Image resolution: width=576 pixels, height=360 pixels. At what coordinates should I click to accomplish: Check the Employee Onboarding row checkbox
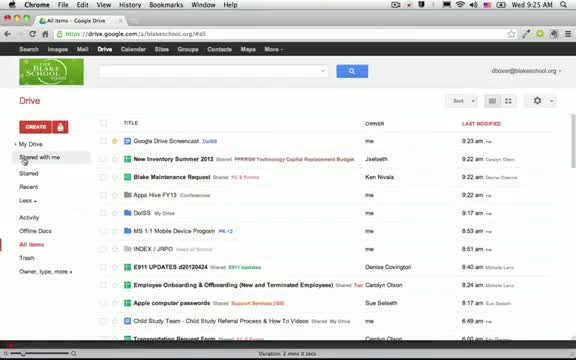[x=103, y=285]
